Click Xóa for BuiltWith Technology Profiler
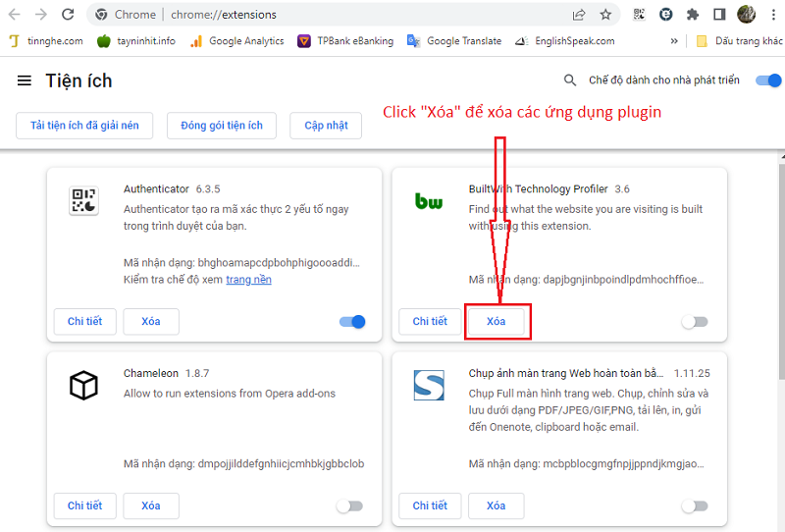785x532 pixels. (x=497, y=322)
